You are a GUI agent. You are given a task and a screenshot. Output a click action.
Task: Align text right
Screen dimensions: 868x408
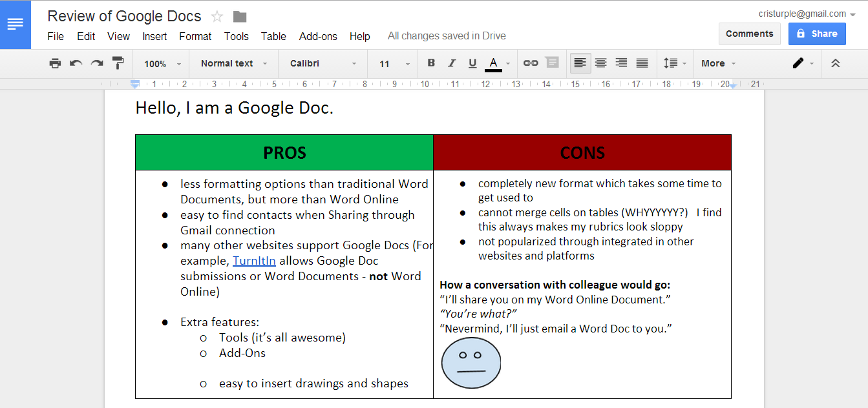pyautogui.click(x=621, y=63)
